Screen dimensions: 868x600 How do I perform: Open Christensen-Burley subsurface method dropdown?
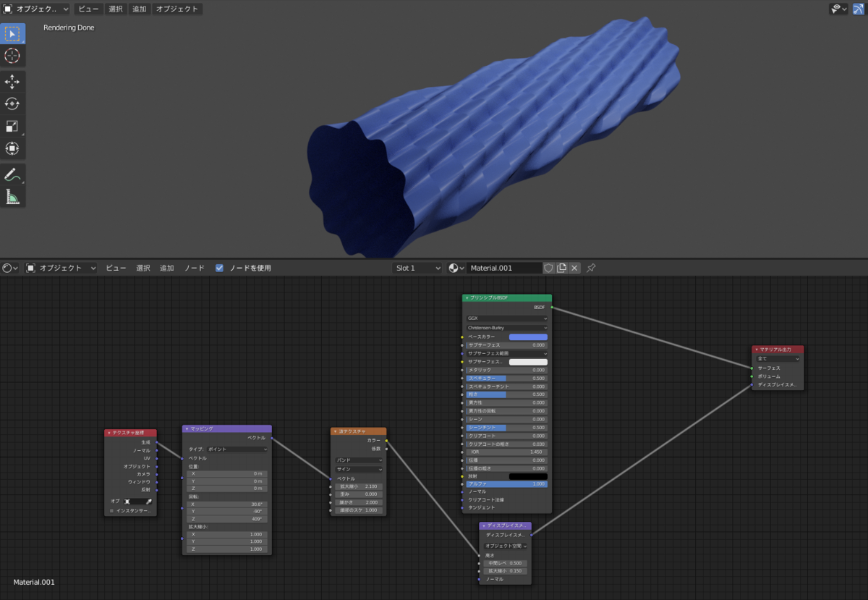507,328
